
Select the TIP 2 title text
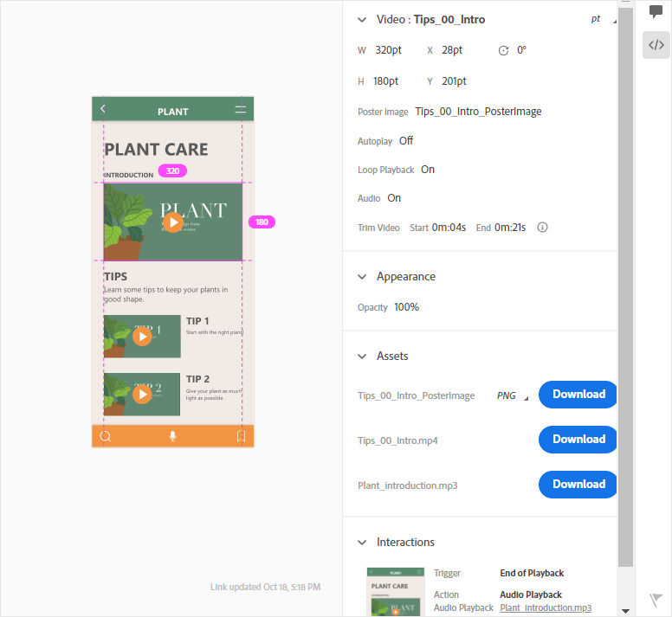(x=197, y=379)
